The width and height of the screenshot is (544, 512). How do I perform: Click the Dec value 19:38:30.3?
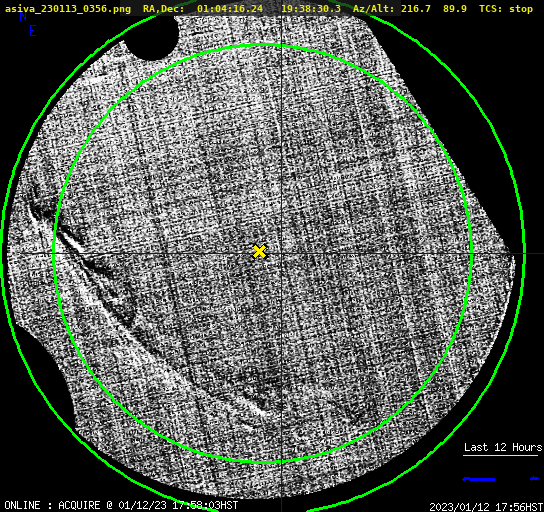coord(311,9)
